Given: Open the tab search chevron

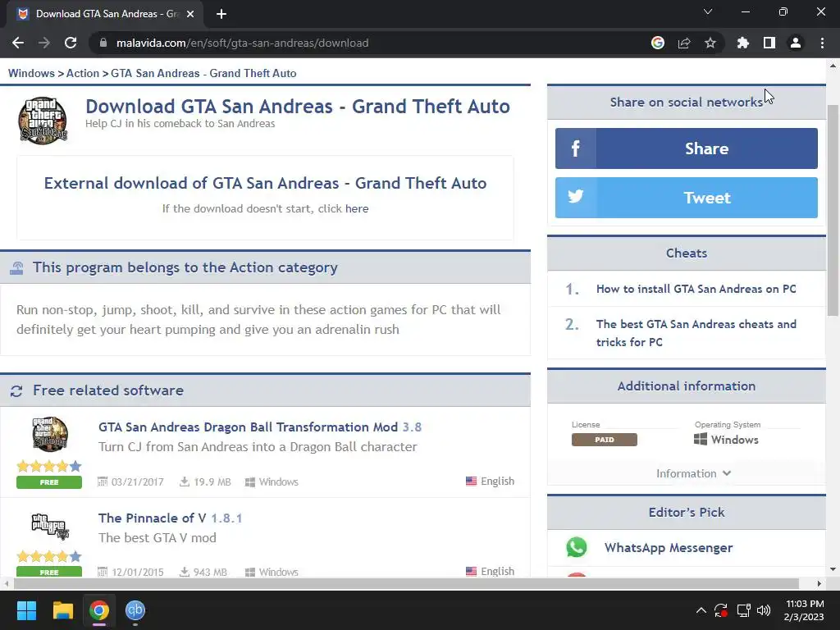Looking at the screenshot, I should pos(708,11).
